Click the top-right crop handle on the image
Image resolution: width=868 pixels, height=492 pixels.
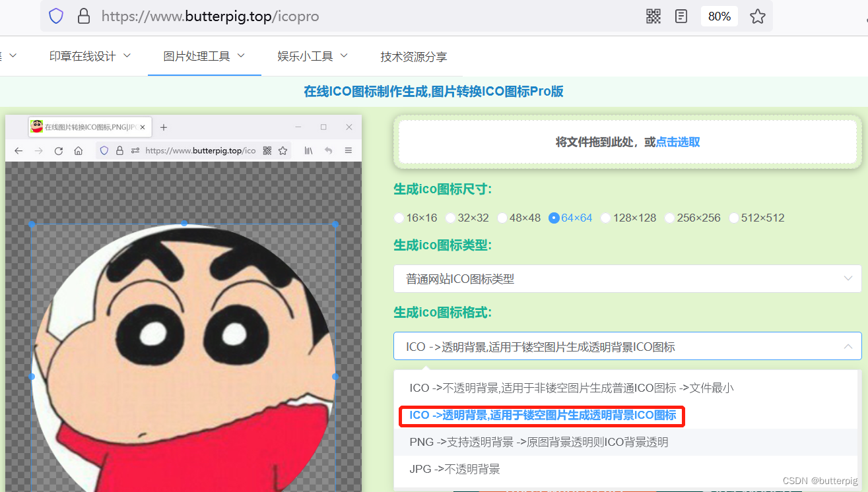point(335,224)
